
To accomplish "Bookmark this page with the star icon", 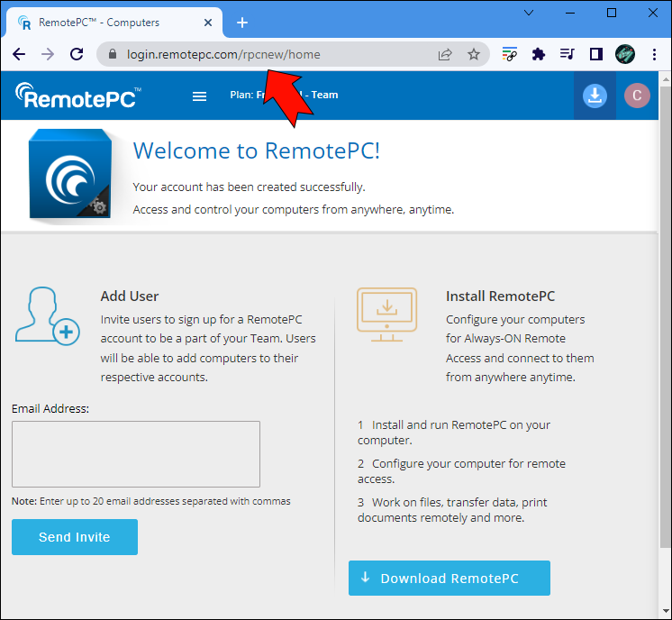I will tap(474, 54).
